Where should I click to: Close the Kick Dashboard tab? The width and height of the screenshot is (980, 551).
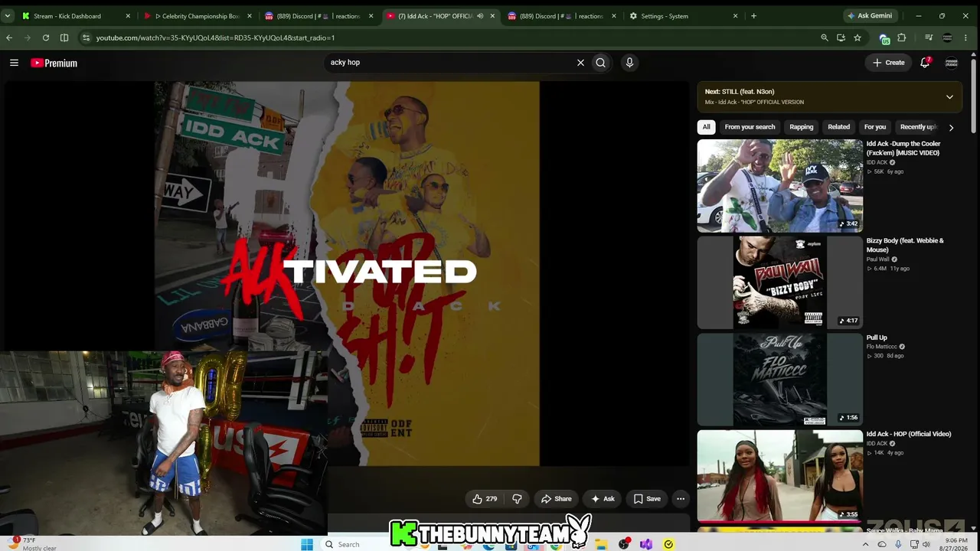(x=128, y=16)
